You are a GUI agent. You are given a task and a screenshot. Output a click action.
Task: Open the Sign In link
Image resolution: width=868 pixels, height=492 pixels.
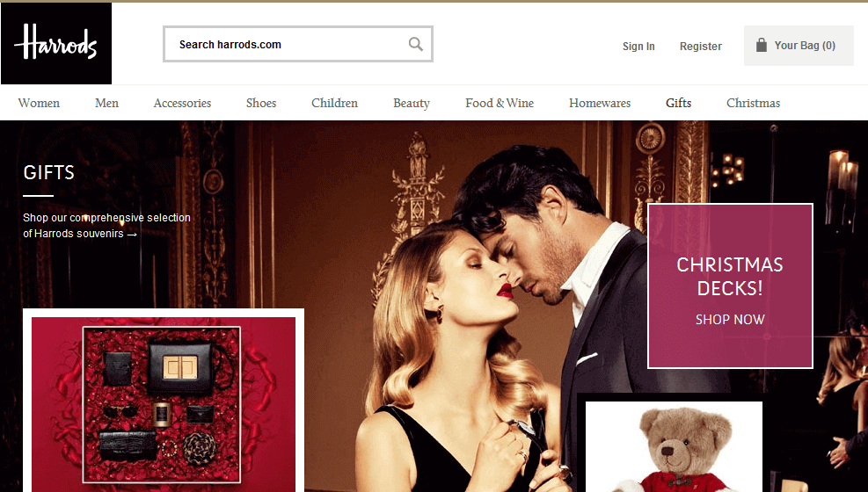[638, 47]
